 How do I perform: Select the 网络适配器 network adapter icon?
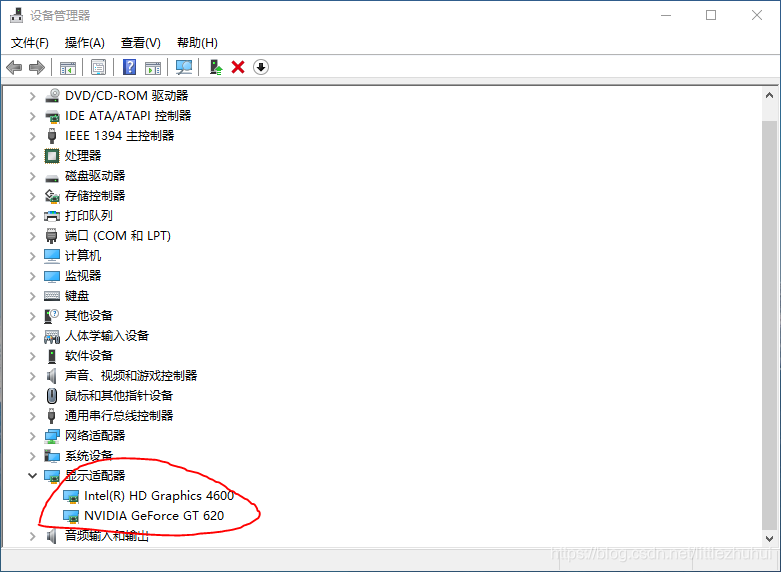(52, 436)
